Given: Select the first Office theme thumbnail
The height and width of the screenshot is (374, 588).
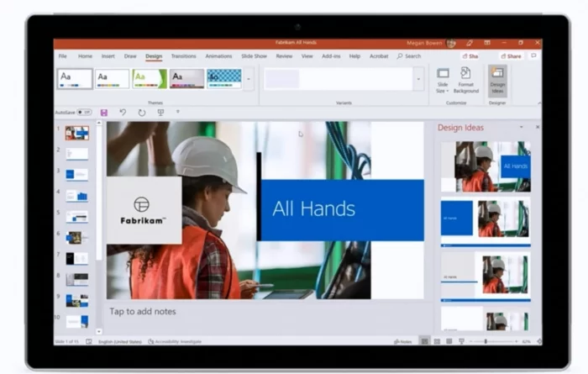Looking at the screenshot, I should click(x=75, y=79).
